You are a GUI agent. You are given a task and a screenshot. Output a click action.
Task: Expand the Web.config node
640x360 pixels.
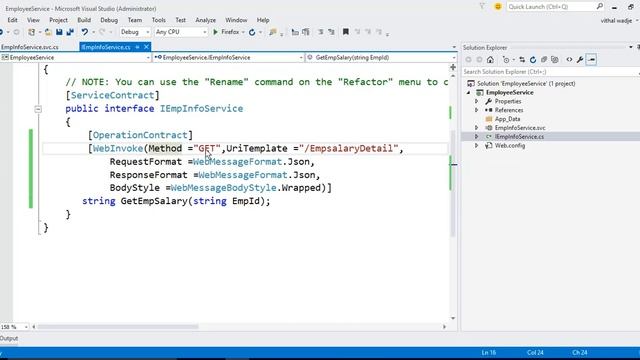click(476, 146)
